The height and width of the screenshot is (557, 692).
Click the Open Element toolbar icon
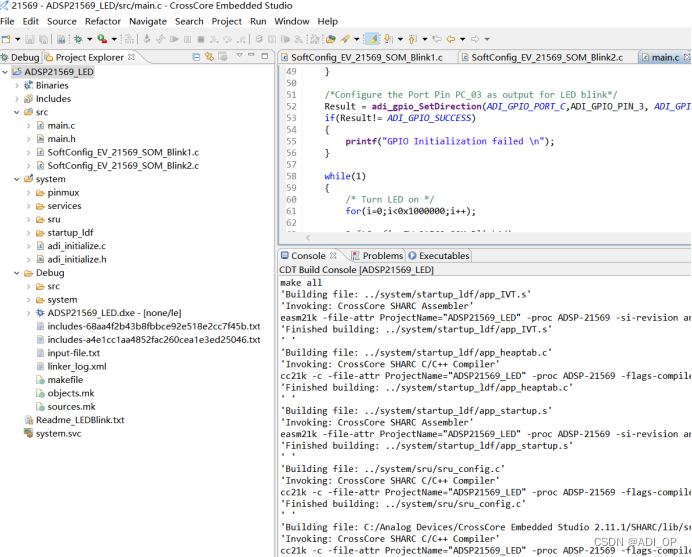pyautogui.click(x=331, y=39)
